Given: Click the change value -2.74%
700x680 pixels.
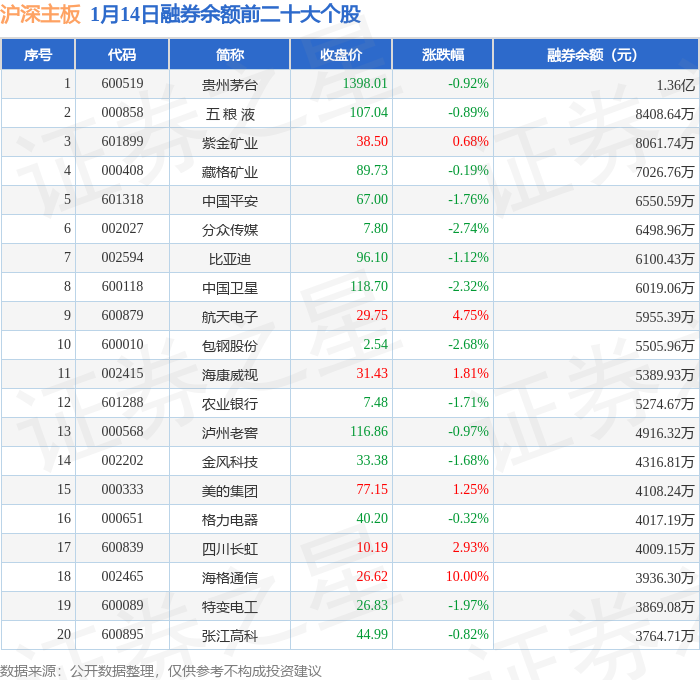Looking at the screenshot, I should tap(468, 229).
